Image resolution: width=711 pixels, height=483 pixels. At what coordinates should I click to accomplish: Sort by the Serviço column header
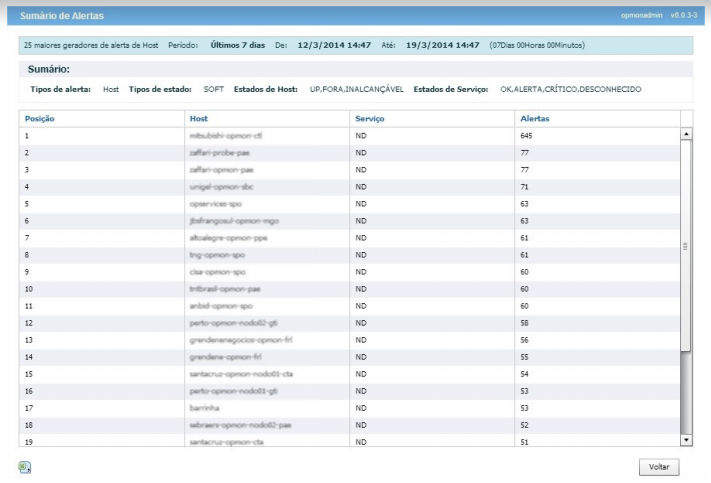370,118
